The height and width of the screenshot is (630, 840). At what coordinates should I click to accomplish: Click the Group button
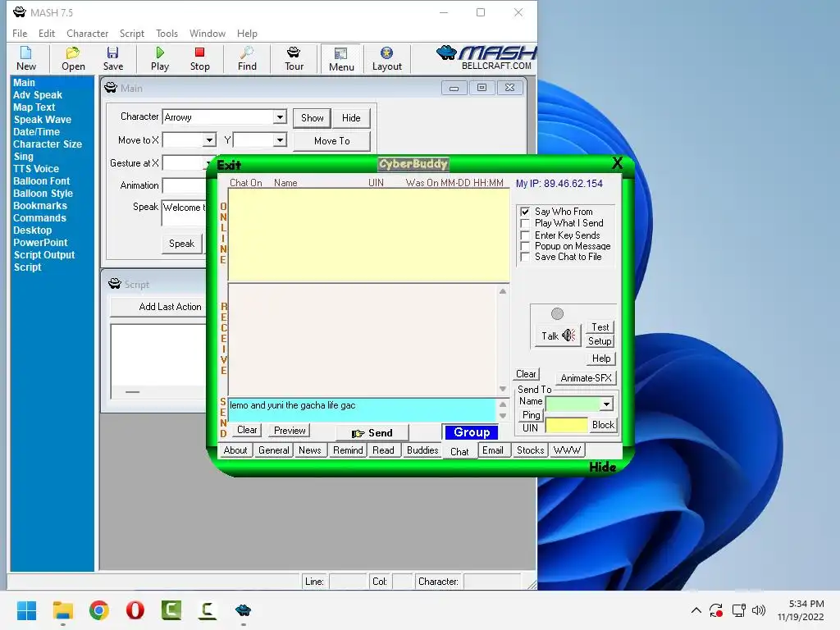(x=472, y=431)
